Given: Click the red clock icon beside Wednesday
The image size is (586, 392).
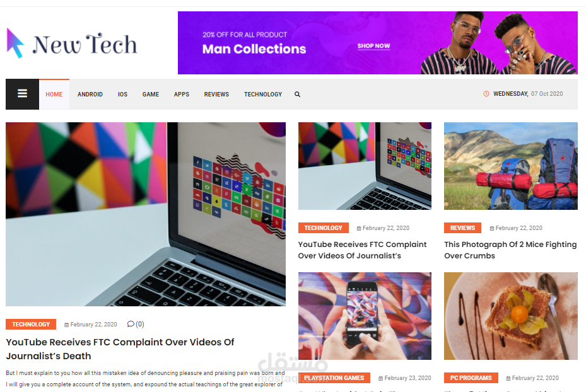Looking at the screenshot, I should pos(486,94).
